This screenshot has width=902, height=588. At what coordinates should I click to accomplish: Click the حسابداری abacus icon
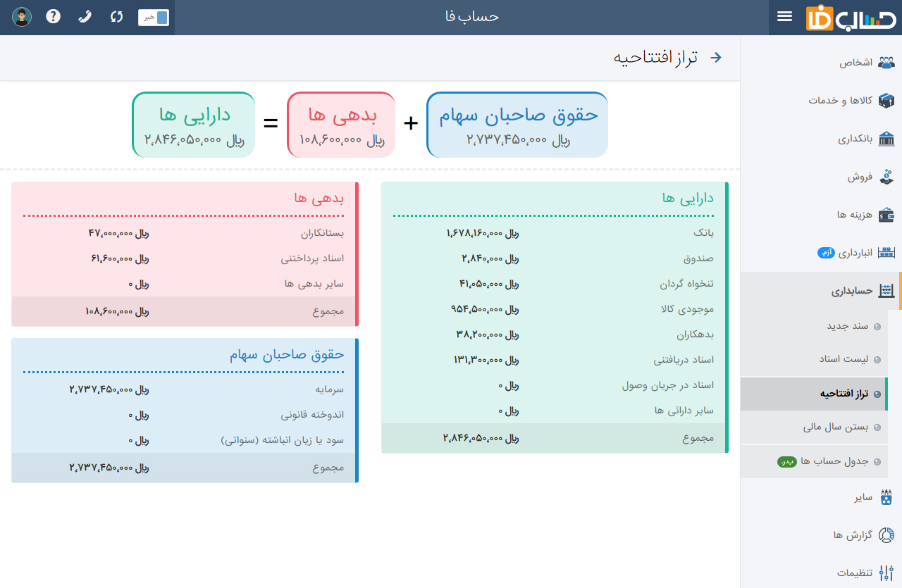pos(886,291)
